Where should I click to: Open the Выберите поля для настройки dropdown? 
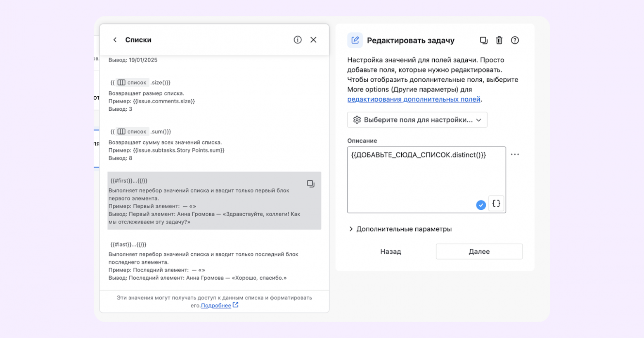coord(416,119)
